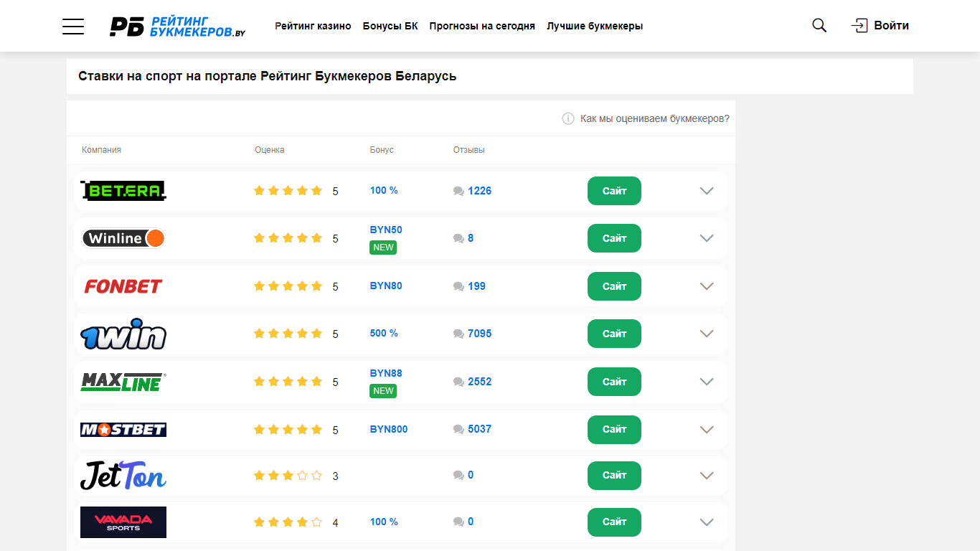The image size is (980, 551).
Task: Open the 1226 reviews link
Action: click(479, 191)
